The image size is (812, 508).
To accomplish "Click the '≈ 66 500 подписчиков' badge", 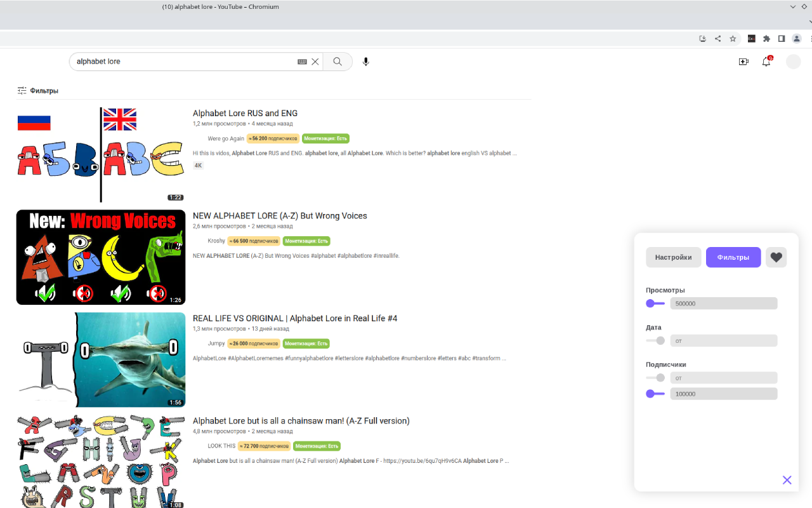I will coord(254,241).
